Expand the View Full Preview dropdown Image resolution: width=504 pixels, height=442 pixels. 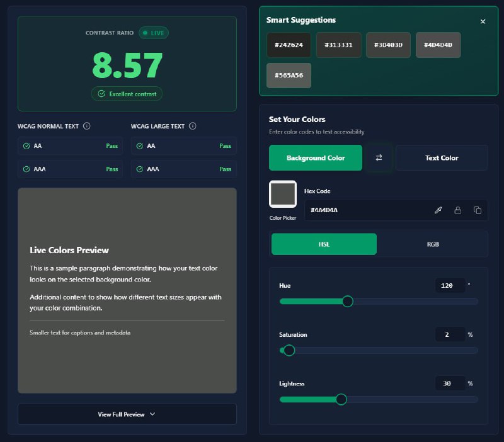[127, 414]
